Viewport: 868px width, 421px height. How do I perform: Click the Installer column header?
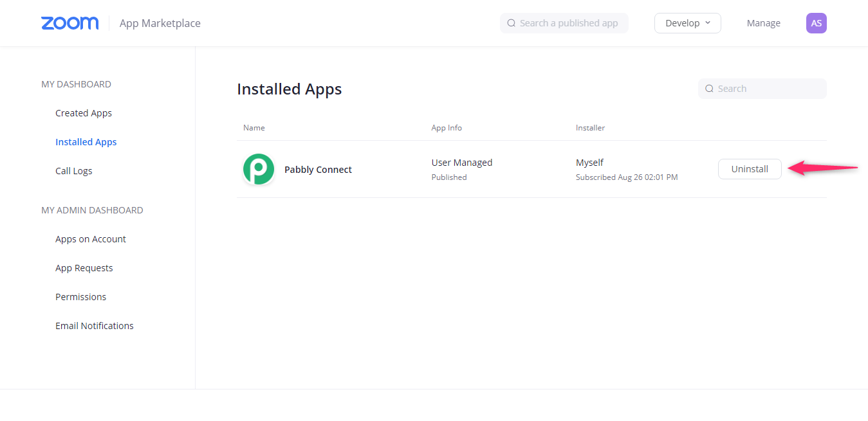(x=590, y=128)
